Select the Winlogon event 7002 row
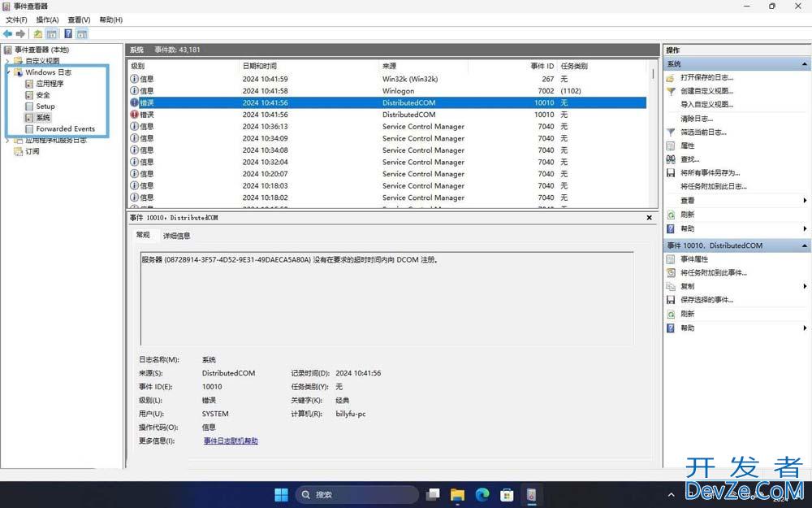 point(387,91)
